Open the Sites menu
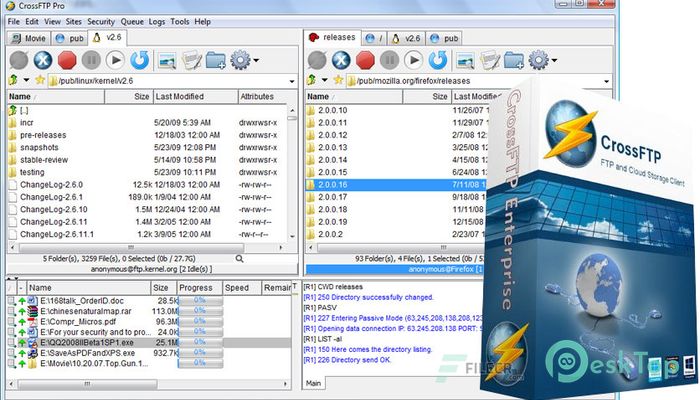 click(74, 21)
